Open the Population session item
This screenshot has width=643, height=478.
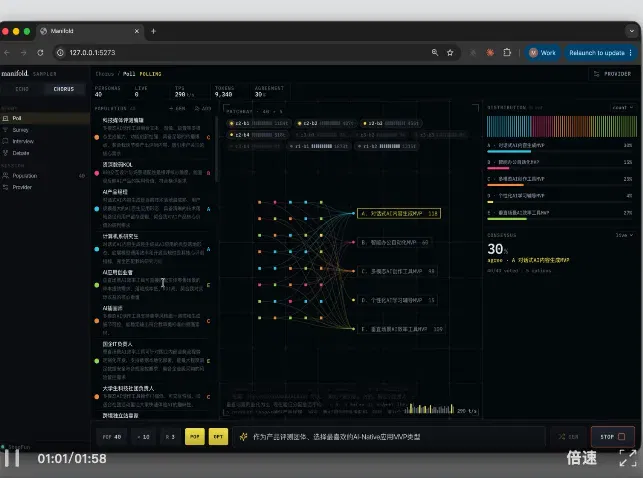click(44, 175)
